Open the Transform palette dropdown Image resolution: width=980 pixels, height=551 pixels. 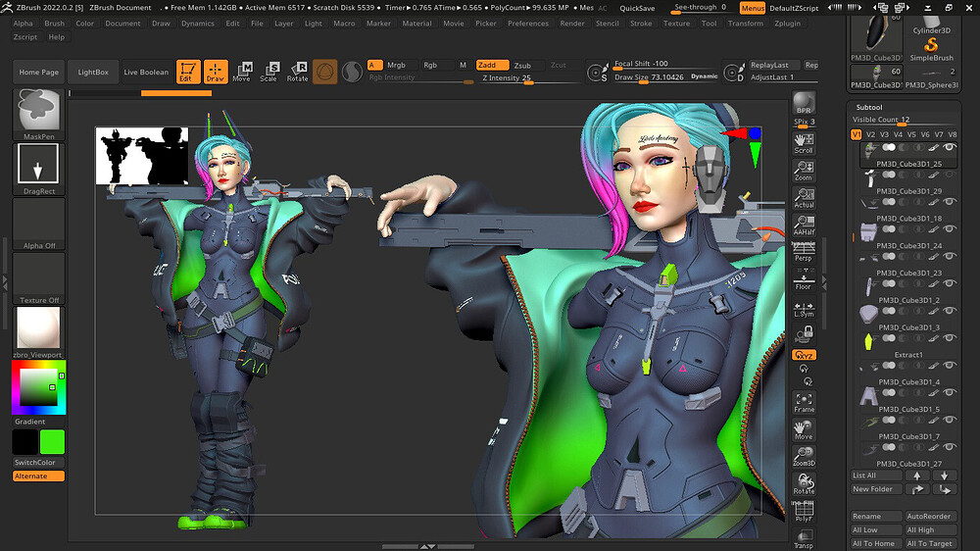(x=746, y=24)
